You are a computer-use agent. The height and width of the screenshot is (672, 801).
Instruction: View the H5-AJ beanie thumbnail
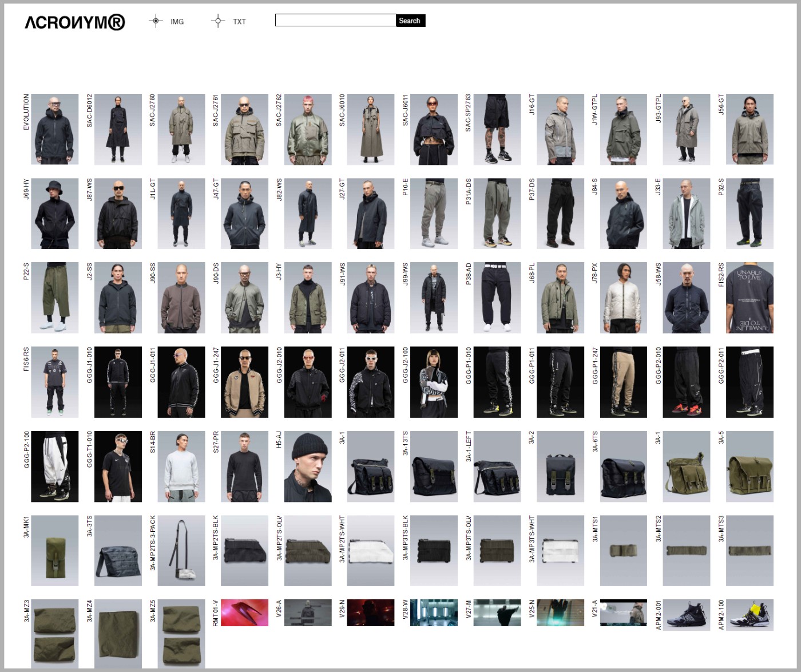tap(308, 467)
